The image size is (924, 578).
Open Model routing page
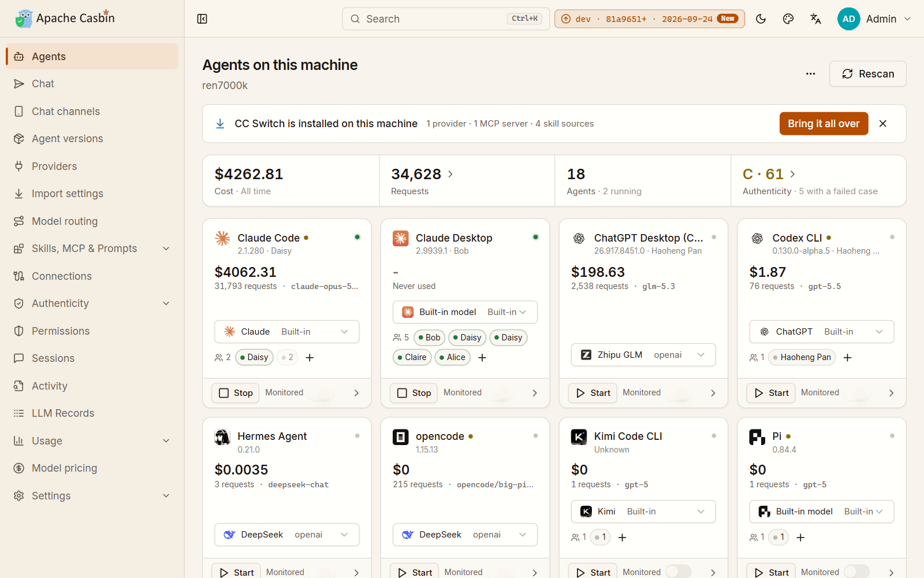click(x=92, y=221)
